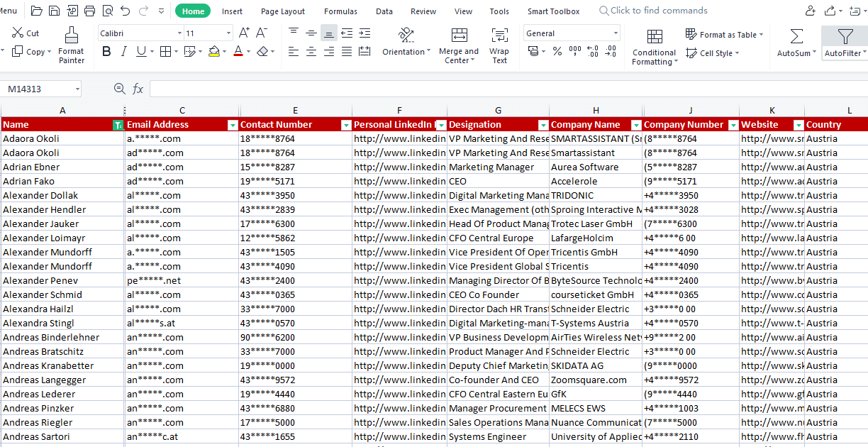Toggle AutoFilter funnel button
Screen dimensions: 868x447
[x=845, y=43]
